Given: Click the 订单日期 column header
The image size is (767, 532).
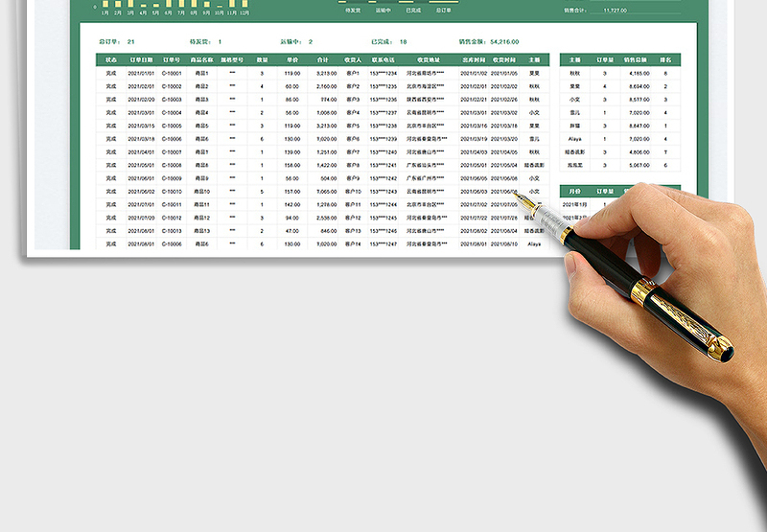Looking at the screenshot, I should point(141,59).
